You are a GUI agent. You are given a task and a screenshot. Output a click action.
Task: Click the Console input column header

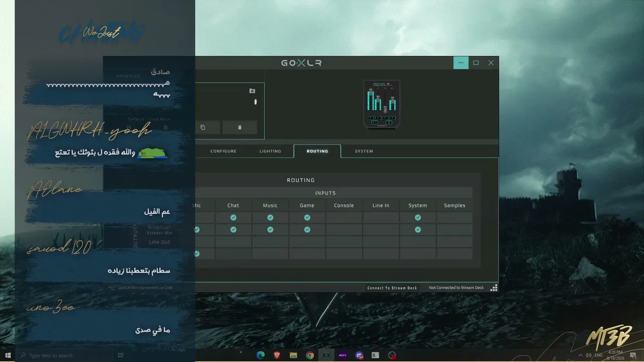(344, 206)
